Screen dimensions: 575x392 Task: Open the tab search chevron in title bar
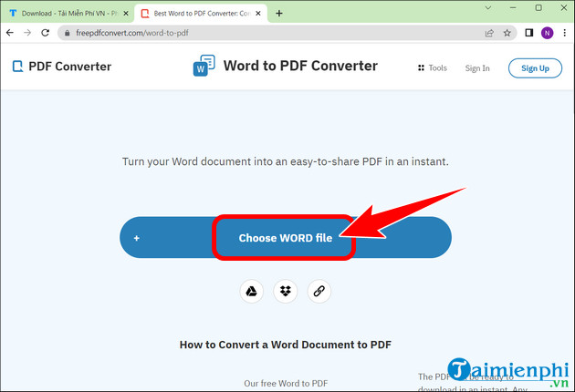click(488, 7)
